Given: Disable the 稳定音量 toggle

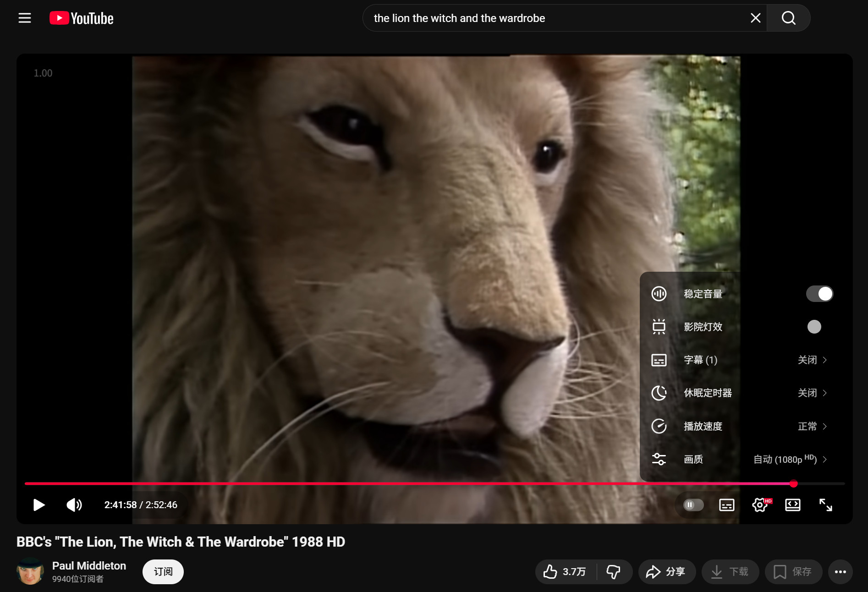Looking at the screenshot, I should click(819, 294).
